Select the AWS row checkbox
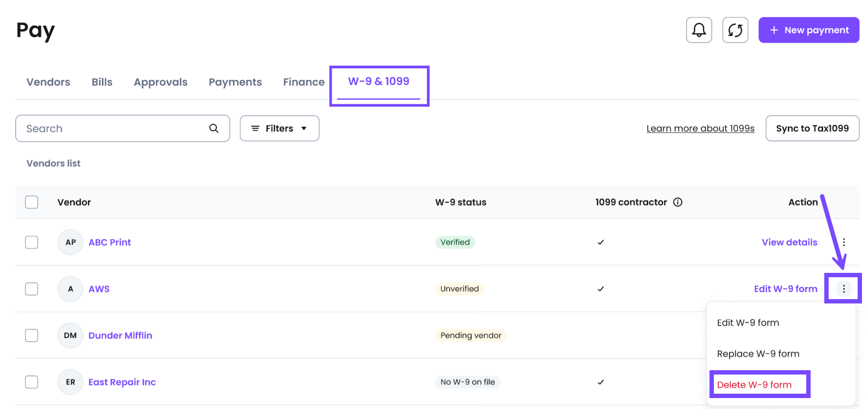 (x=32, y=289)
